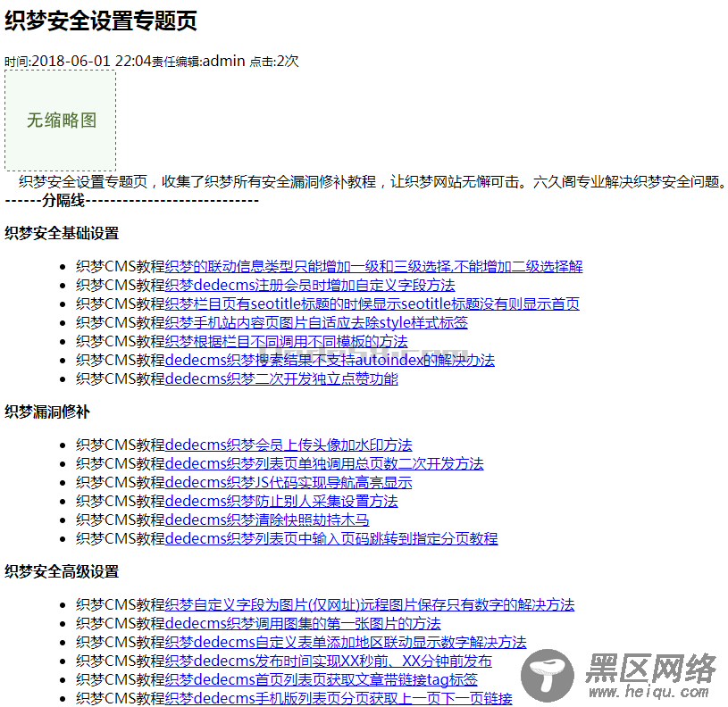Open link 织梦dedecms自定义表单添加地区联动显示数字解决方法
Viewport: 728px width, 707px height.
[x=346, y=643]
